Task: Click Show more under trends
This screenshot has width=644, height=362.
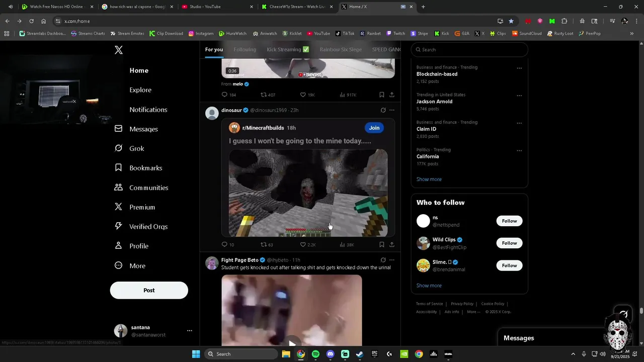Action: [429, 179]
